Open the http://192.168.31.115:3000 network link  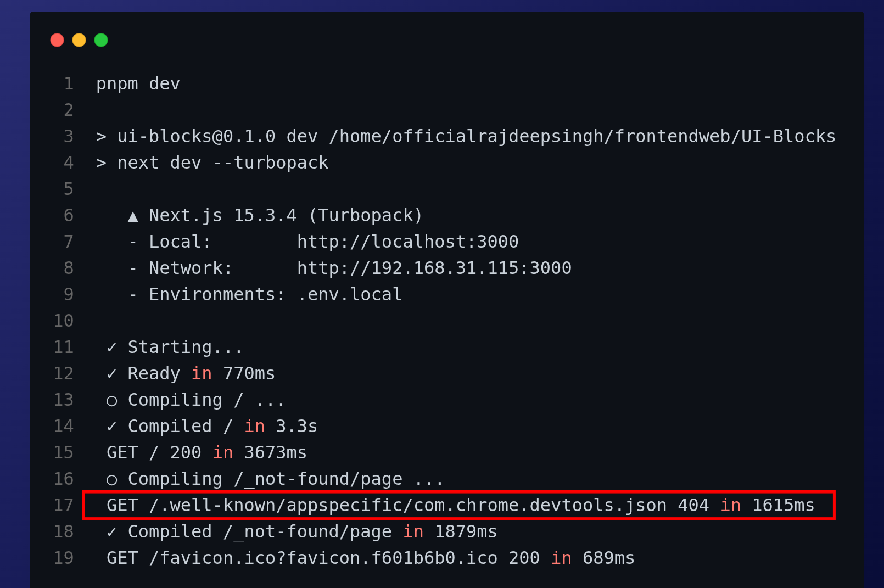coord(434,268)
